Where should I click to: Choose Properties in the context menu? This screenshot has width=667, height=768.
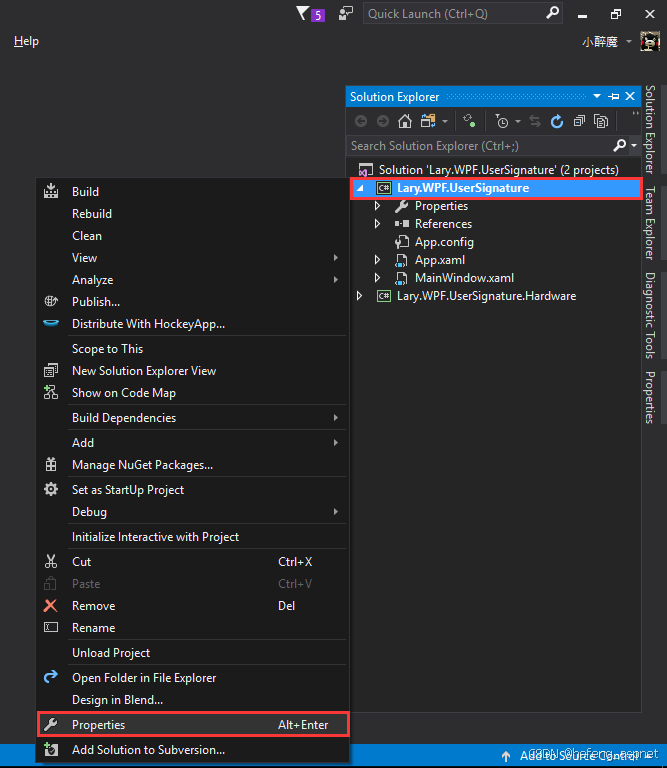coord(192,725)
